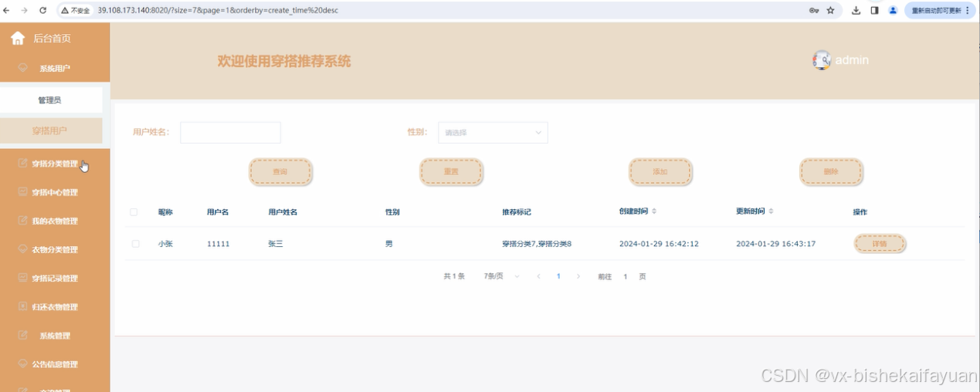Image resolution: width=980 pixels, height=392 pixels.
Task: Click the 添加 button
Action: (x=660, y=172)
